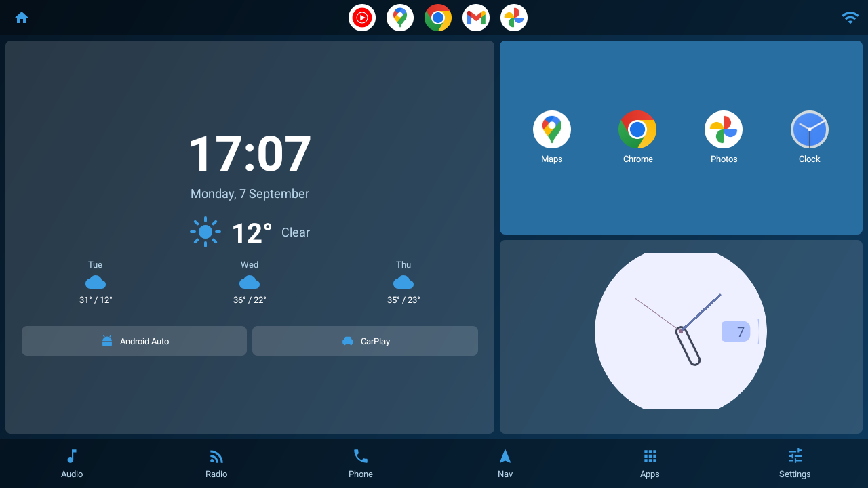Viewport: 868px width, 488px height.
Task: Switch to the Radio tab
Action: [x=216, y=464]
